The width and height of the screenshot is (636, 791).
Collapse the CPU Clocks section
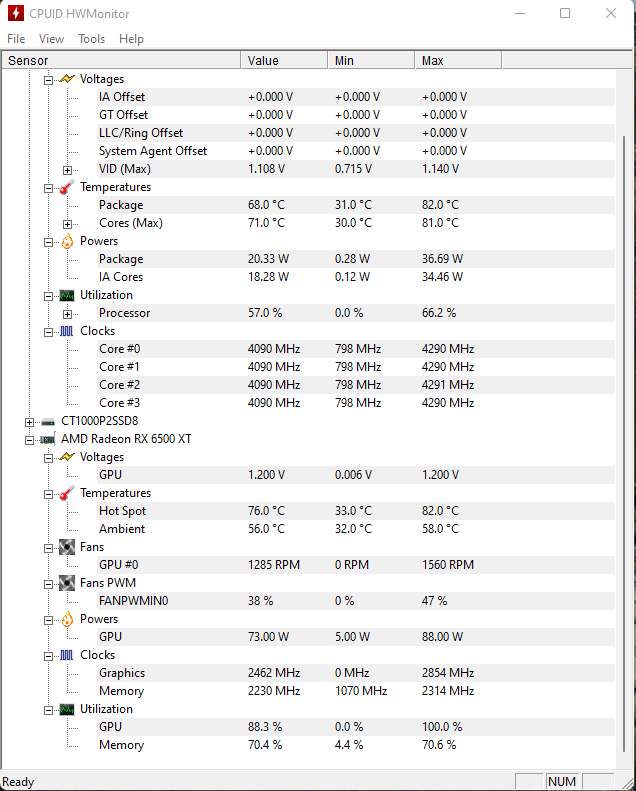point(48,332)
